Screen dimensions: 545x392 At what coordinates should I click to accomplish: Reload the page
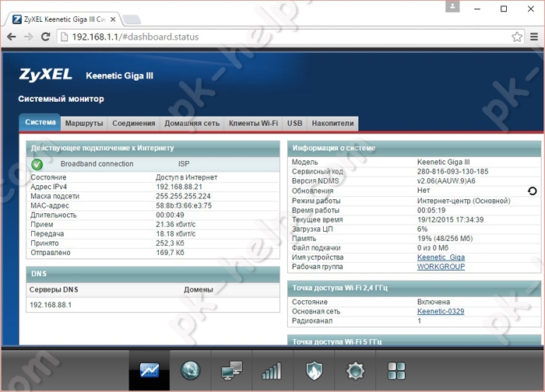pos(45,37)
